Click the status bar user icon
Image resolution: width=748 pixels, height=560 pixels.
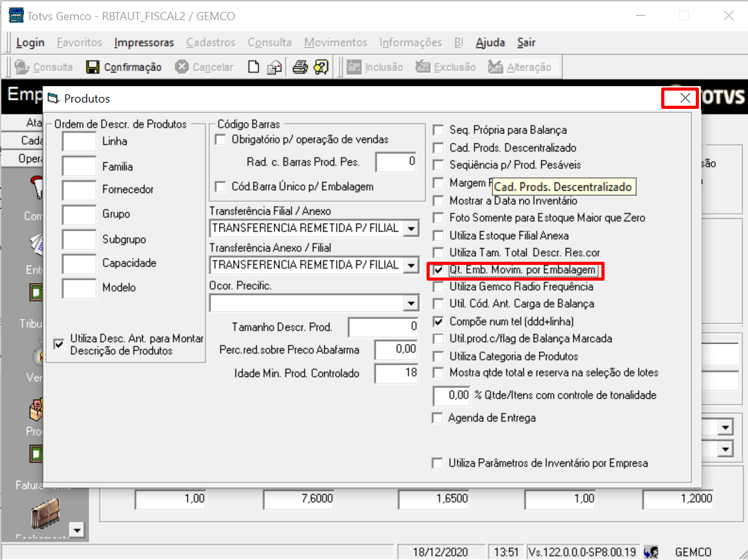(651, 552)
